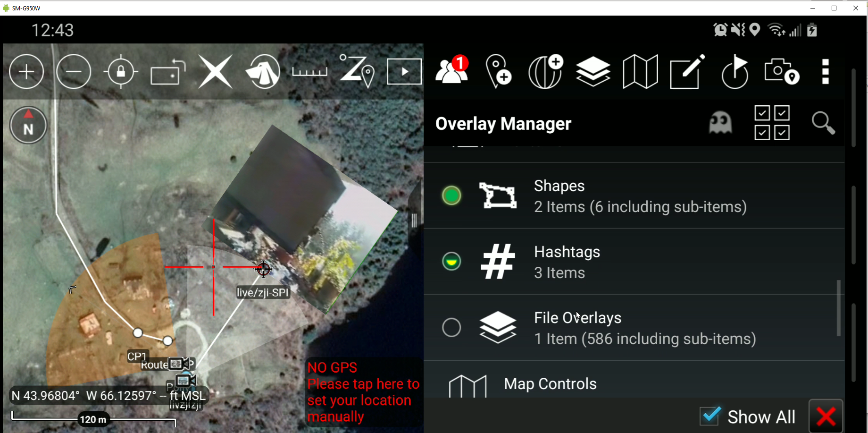Open the contacts icon with red badge
Screen dimensions: 868x433
(x=452, y=70)
